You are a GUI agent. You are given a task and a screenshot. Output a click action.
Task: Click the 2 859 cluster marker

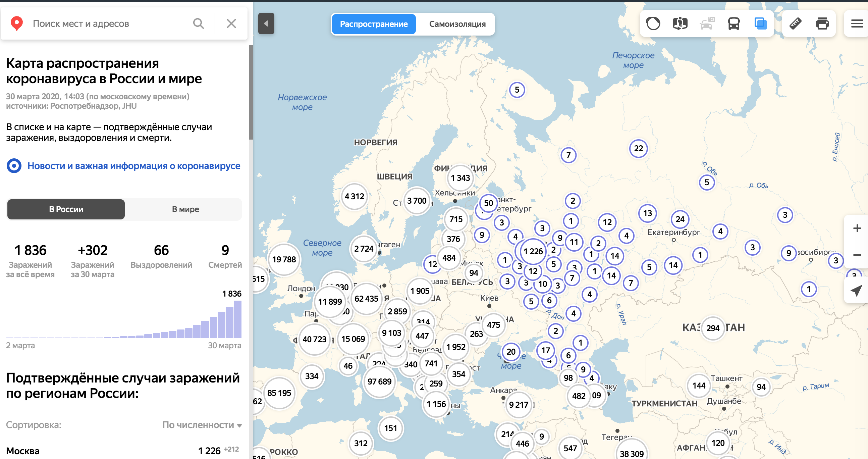coord(397,311)
